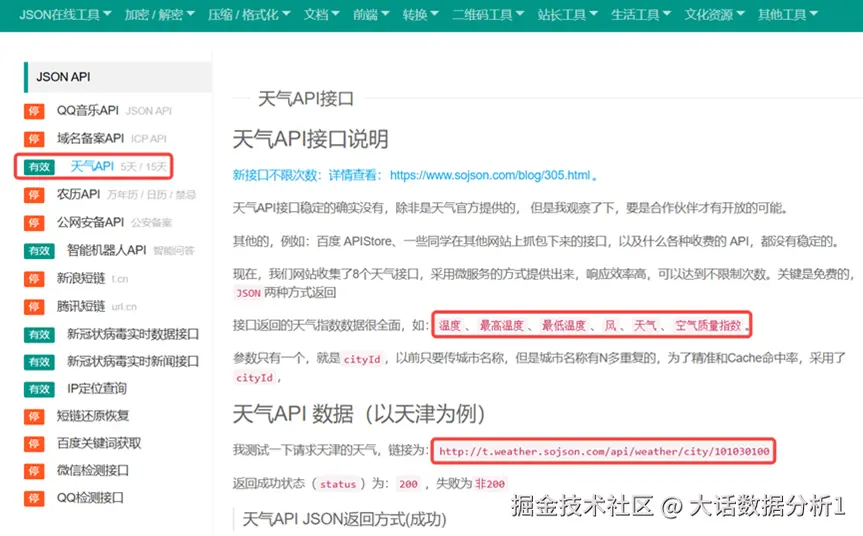The height and width of the screenshot is (536, 863).
Task: Open QQ检测接口 sidebar entry
Action: [x=90, y=498]
